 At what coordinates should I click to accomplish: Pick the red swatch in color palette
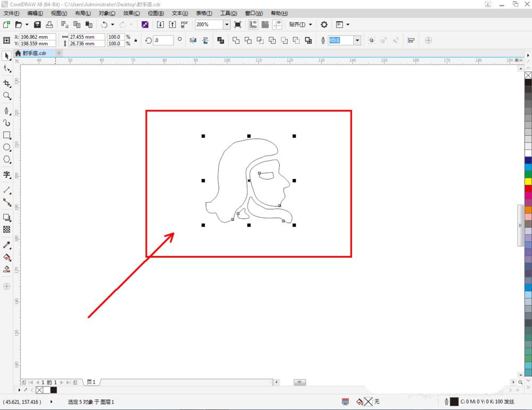pos(528,188)
